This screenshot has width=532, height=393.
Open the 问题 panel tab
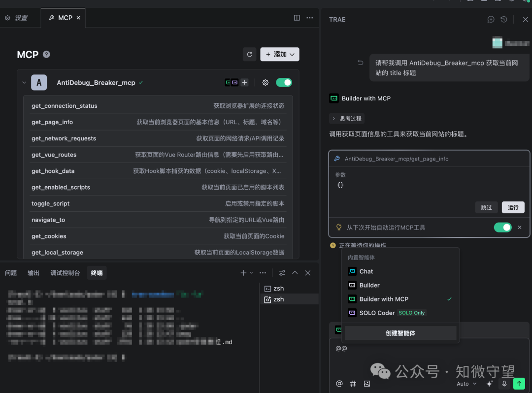11,273
